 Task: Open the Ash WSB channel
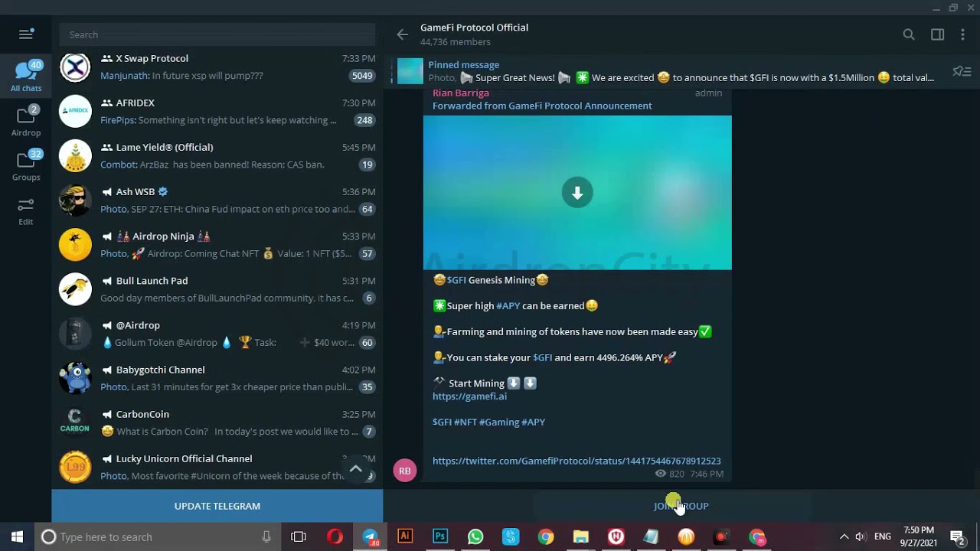(217, 201)
